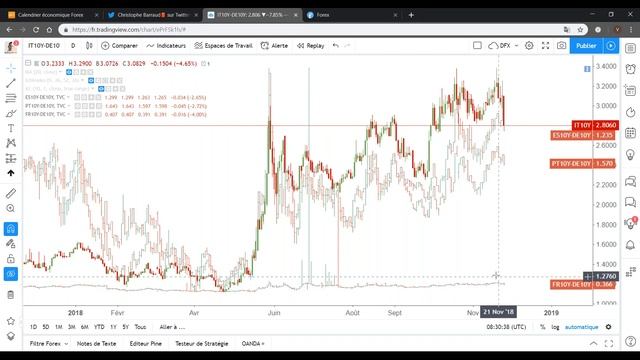Viewport: 640px width, 360px height.
Task: Click the blue Publier button
Action: [x=586, y=46]
